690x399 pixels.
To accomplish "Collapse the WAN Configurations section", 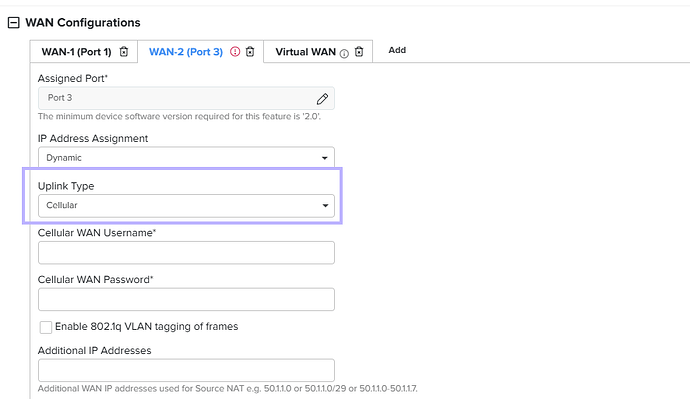I will (x=14, y=22).
